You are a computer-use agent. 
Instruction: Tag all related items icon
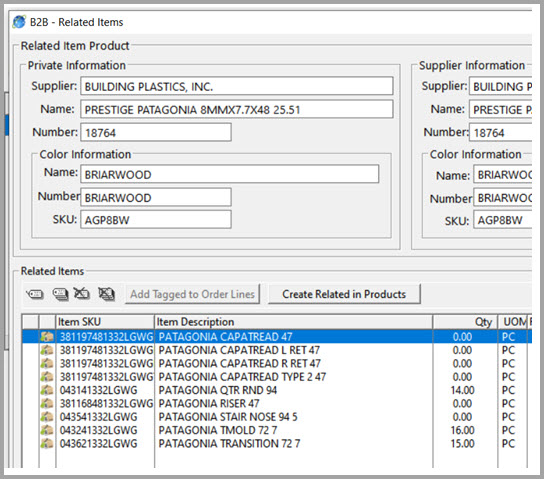coord(60,294)
